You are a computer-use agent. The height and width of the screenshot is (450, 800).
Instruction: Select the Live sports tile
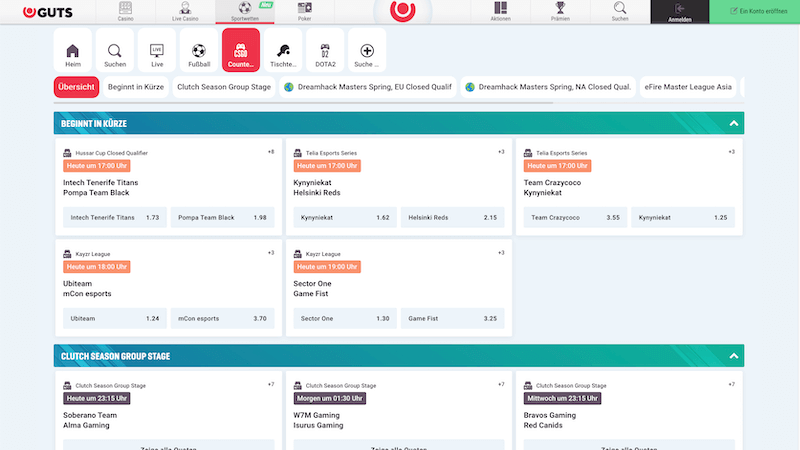[x=157, y=50]
